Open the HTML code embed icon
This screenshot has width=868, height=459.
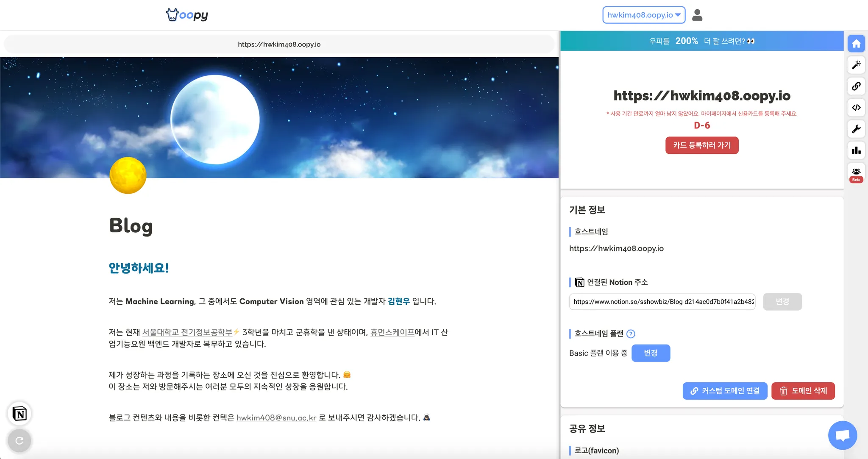tap(856, 108)
